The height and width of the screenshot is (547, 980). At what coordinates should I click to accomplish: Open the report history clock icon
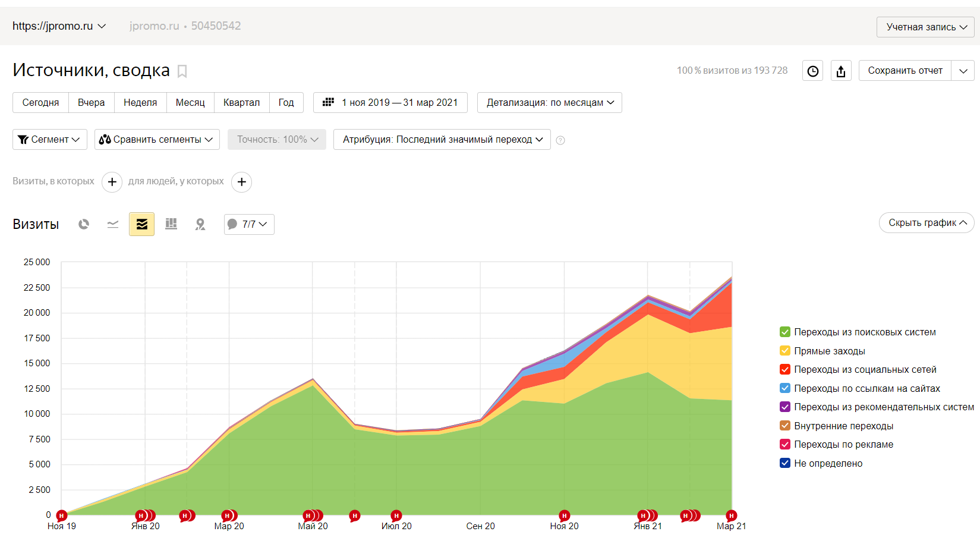[x=812, y=71]
